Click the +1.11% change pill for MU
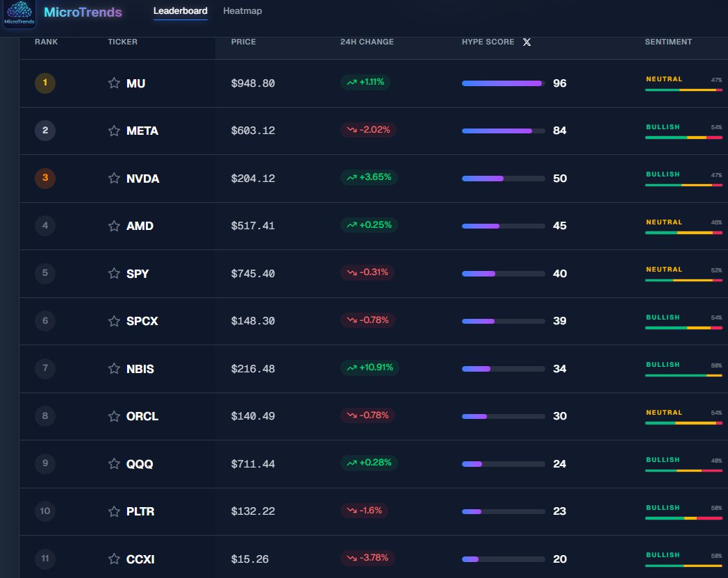 coord(365,82)
